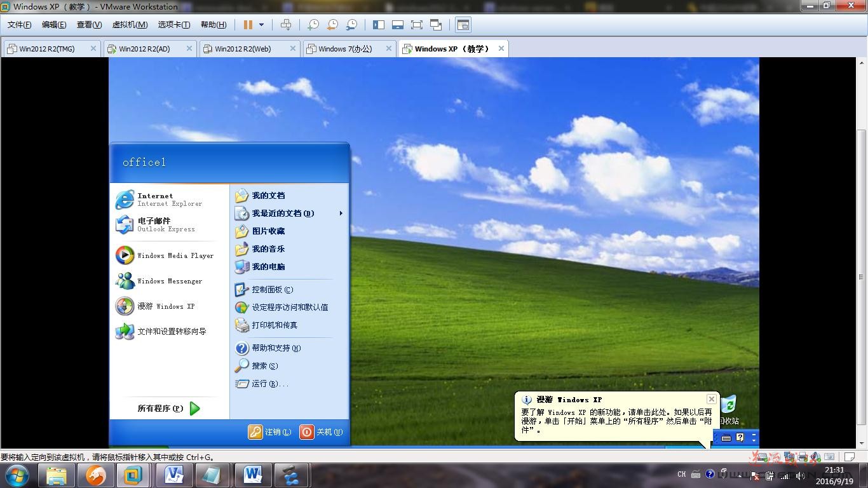Click the 注销(L) log off button
The image size is (868, 488).
pos(270,432)
